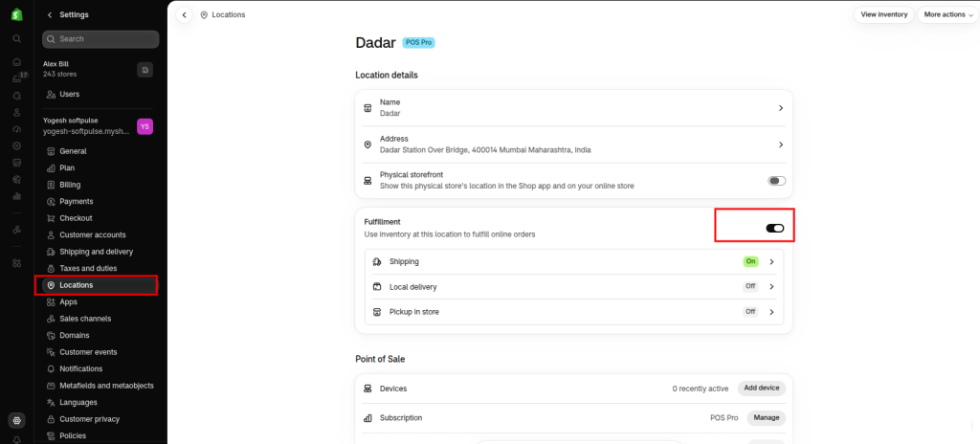Open the Customer events settings page
This screenshot has width=980, height=444.
click(100, 352)
